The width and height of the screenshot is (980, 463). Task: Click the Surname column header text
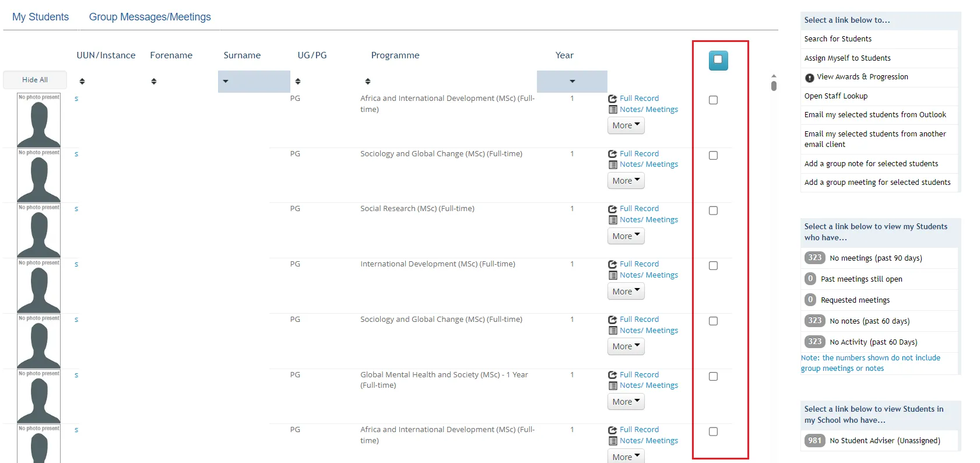click(x=242, y=55)
